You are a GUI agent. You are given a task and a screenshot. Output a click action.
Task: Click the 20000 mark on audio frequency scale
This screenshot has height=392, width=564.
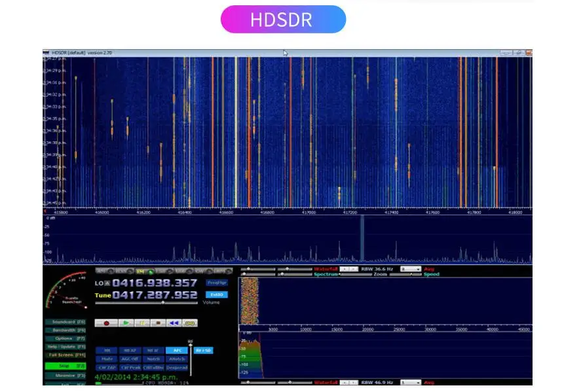point(368,329)
